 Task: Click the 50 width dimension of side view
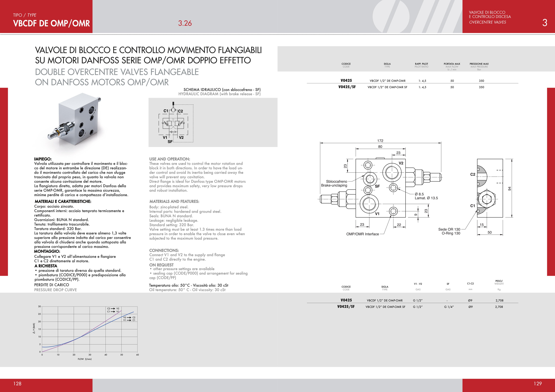coord(489,232)
